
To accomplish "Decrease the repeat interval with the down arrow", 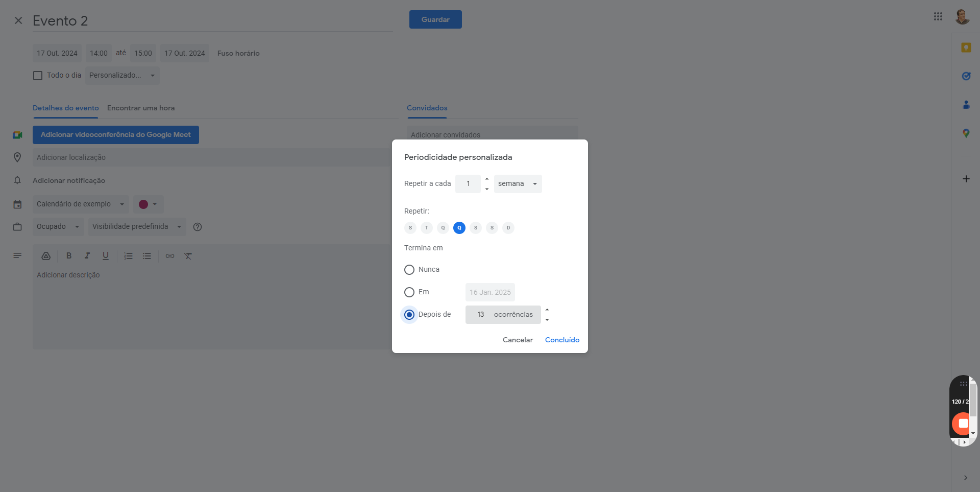I will (x=487, y=189).
